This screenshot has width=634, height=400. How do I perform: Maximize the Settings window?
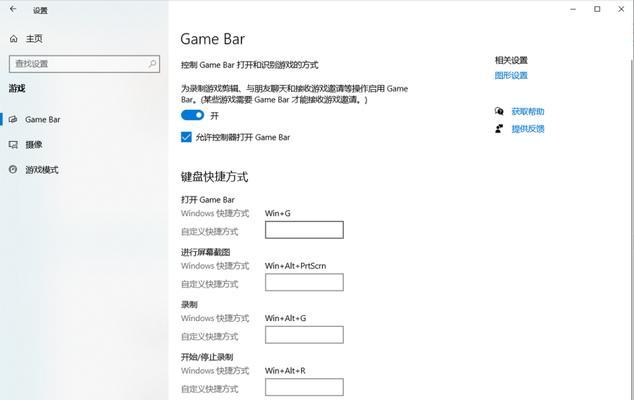click(597, 9)
